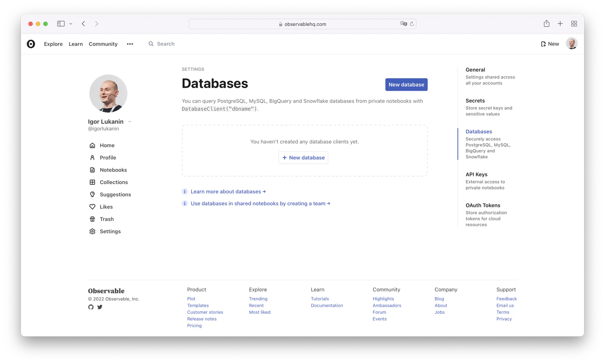Open Release notes footer link
Screen dimensions: 605x364
(202, 319)
